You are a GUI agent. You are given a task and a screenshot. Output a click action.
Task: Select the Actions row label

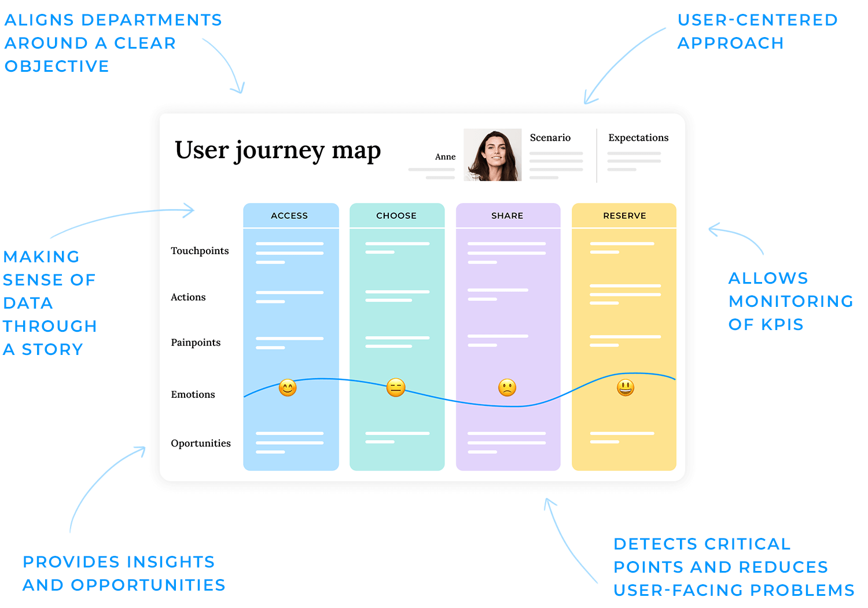pos(188,297)
